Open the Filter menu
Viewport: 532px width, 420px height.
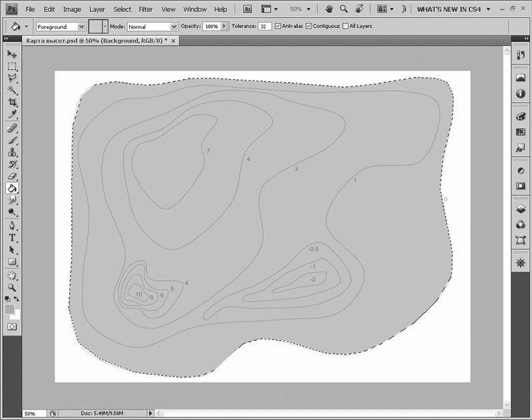click(x=146, y=9)
